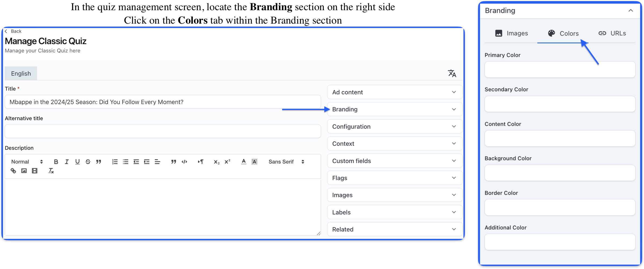This screenshot has height=269, width=644.
Task: Insert a link using the chain icon
Action: (13, 171)
